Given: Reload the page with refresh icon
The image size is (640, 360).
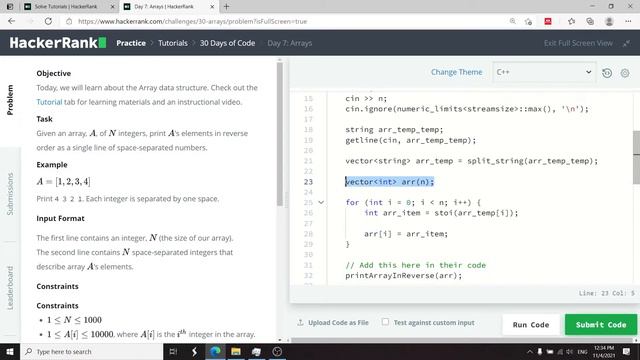Looking at the screenshot, I should click(x=48, y=21).
